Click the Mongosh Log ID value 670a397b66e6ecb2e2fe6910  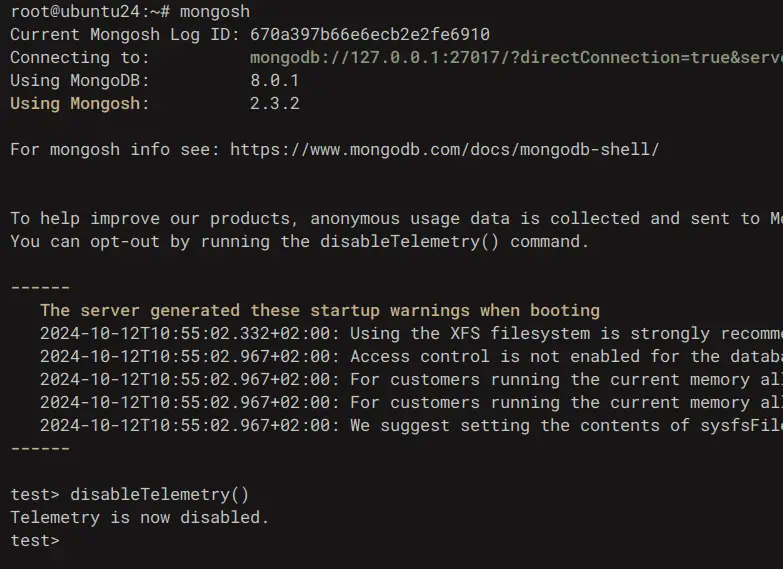pos(370,34)
